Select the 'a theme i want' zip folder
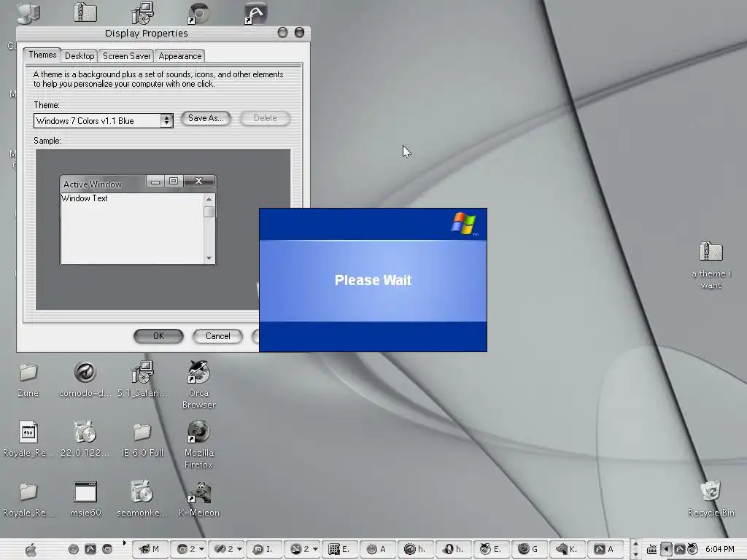747x560 pixels. [711, 265]
